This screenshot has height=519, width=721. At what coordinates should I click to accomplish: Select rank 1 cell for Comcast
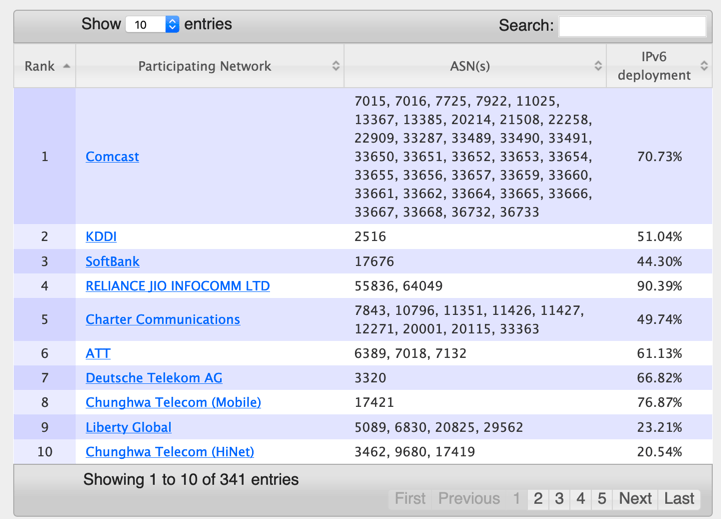coord(45,157)
